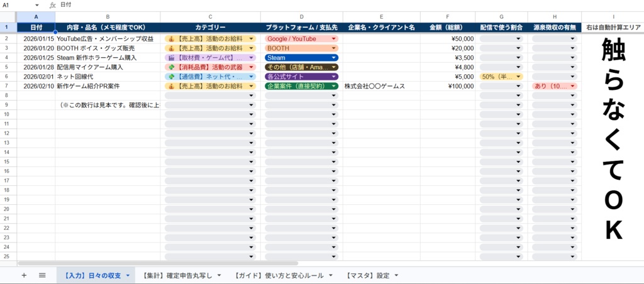Click the fx formula icon

[53, 5]
